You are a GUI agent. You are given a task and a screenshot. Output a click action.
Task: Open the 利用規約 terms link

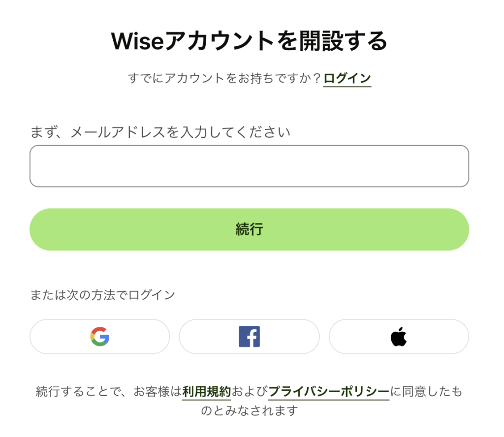[x=206, y=392]
